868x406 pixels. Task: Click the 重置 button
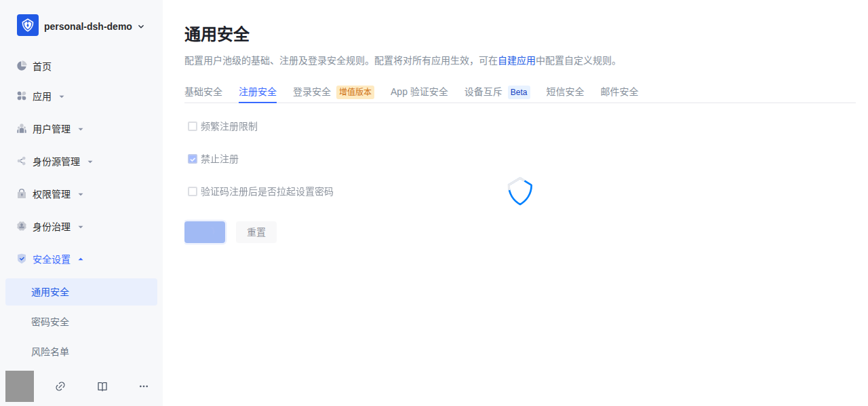(256, 232)
